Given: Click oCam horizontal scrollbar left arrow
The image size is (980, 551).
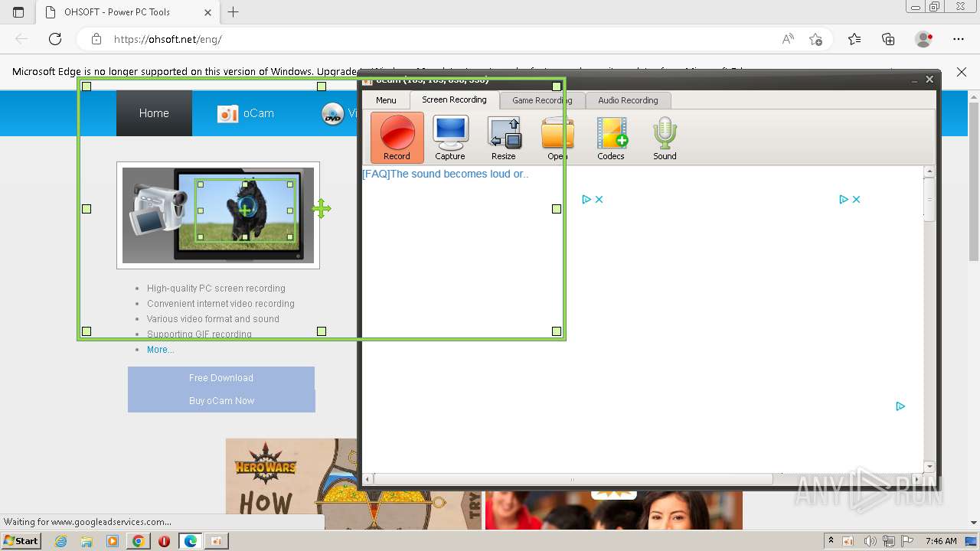Looking at the screenshot, I should [368, 480].
